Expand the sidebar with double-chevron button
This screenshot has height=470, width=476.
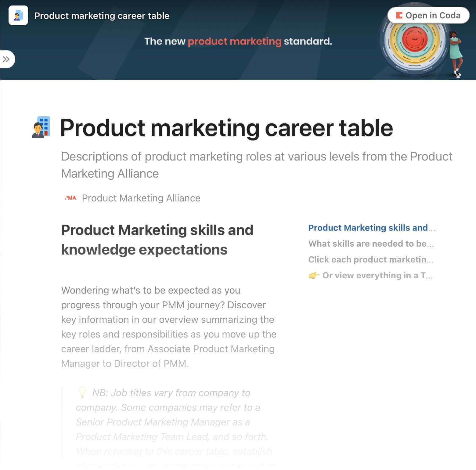pos(7,59)
